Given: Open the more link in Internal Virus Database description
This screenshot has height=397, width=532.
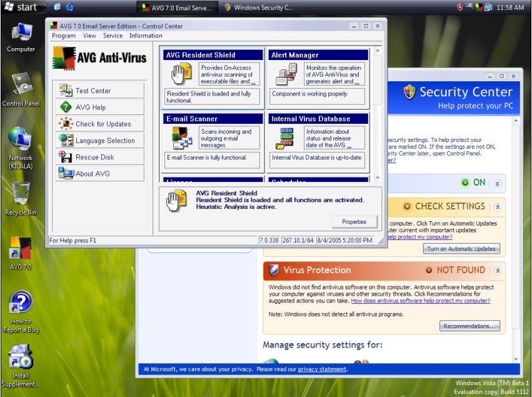Looking at the screenshot, I should (x=349, y=146).
